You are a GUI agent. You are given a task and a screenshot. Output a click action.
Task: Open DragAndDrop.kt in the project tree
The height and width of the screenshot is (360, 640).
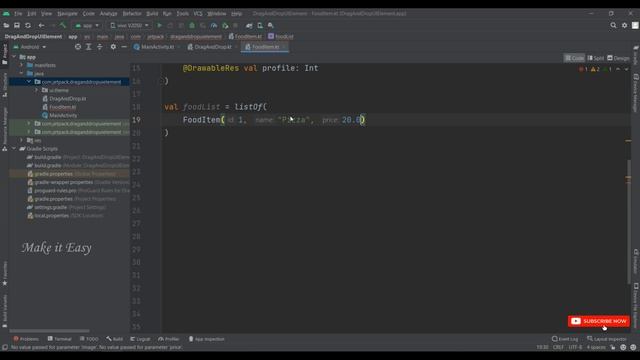pos(64,99)
